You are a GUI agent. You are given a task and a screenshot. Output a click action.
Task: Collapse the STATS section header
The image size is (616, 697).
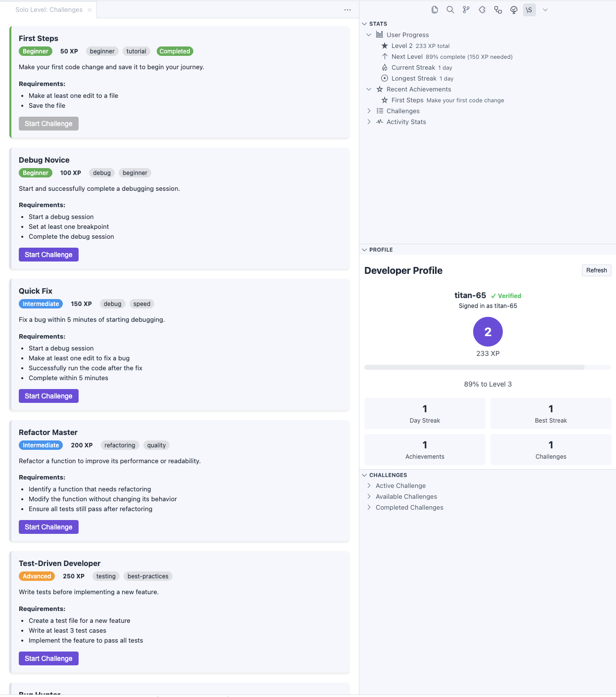pyautogui.click(x=378, y=24)
